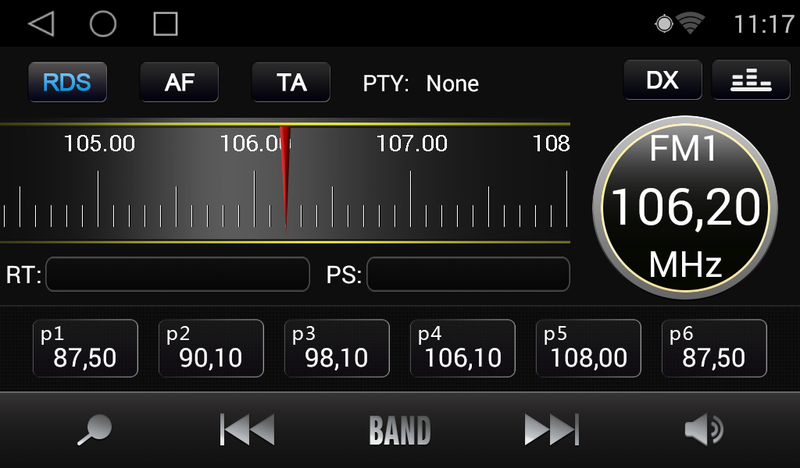Tune to 105.00 on frequency scale

[x=99, y=143]
